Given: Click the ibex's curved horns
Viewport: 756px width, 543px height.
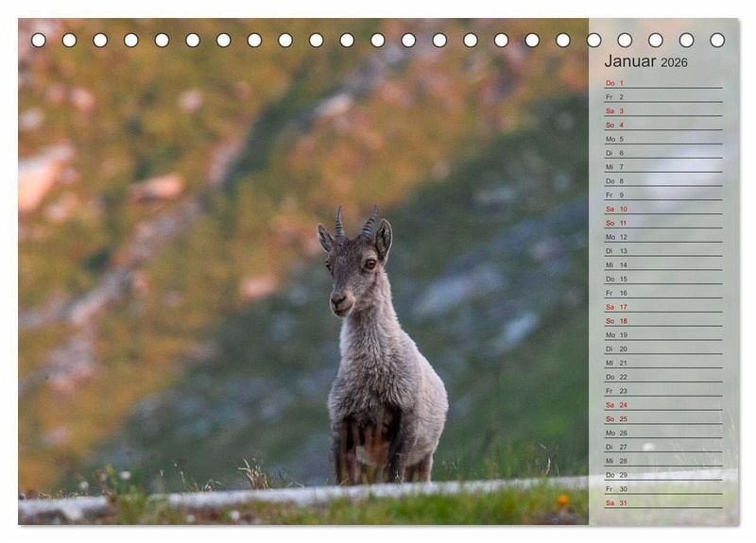Looking at the screenshot, I should tap(354, 223).
